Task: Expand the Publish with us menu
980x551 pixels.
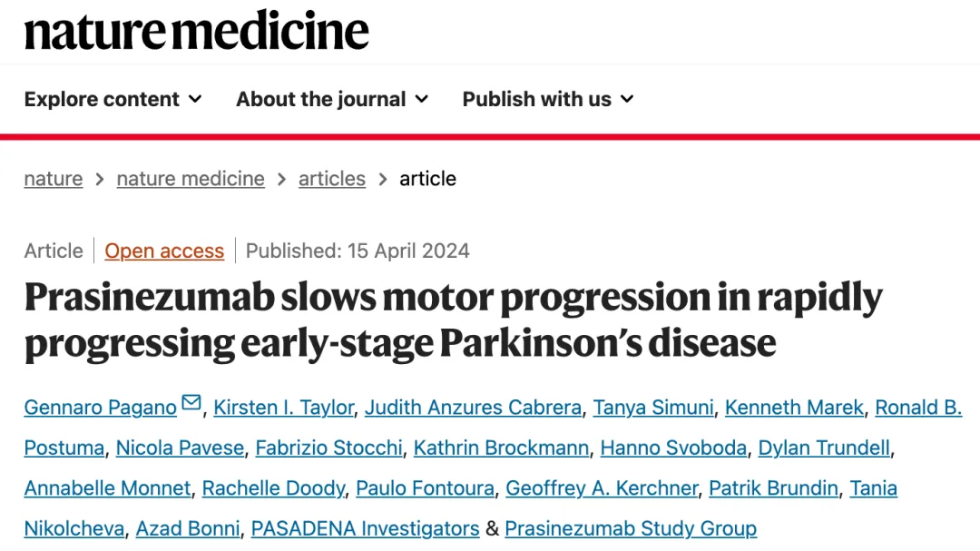Action: point(547,99)
